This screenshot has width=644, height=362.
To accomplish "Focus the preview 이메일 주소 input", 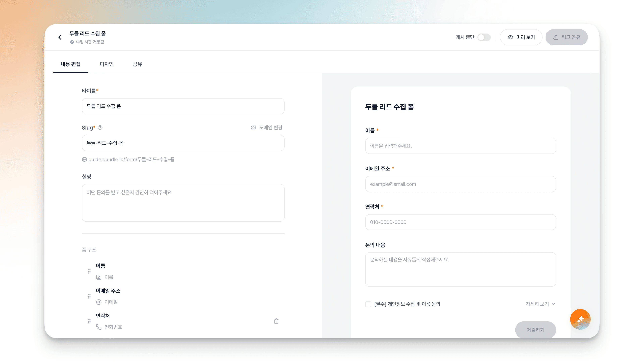I will (x=461, y=184).
